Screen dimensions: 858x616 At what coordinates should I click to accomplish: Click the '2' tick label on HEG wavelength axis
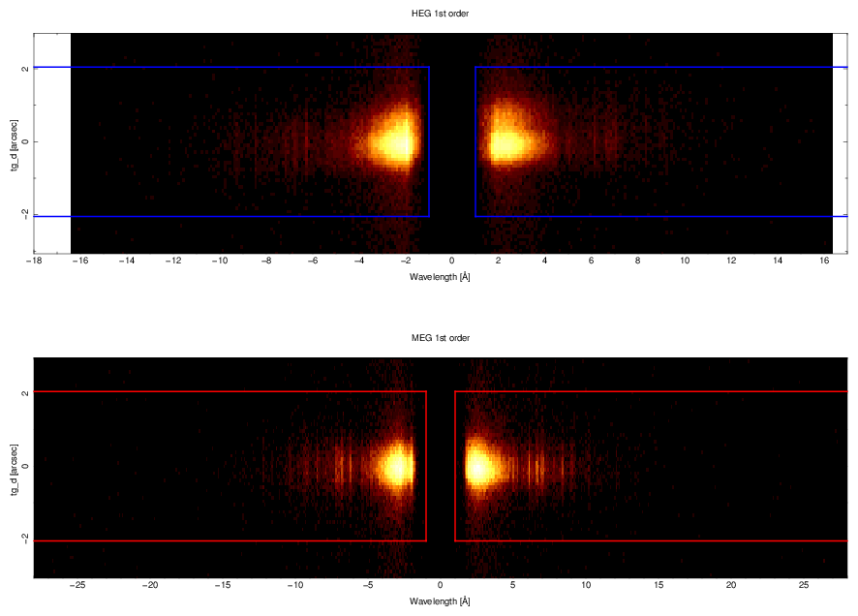(499, 261)
